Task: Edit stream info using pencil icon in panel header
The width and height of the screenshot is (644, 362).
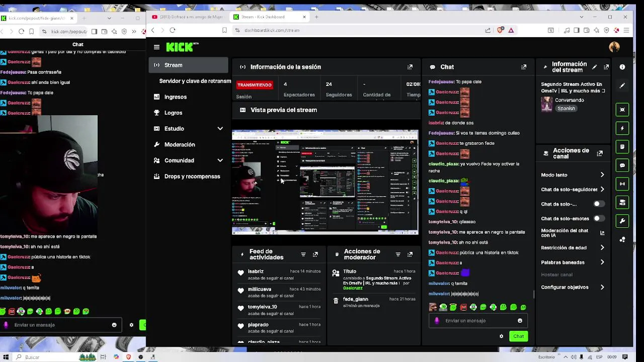Action: point(594,67)
